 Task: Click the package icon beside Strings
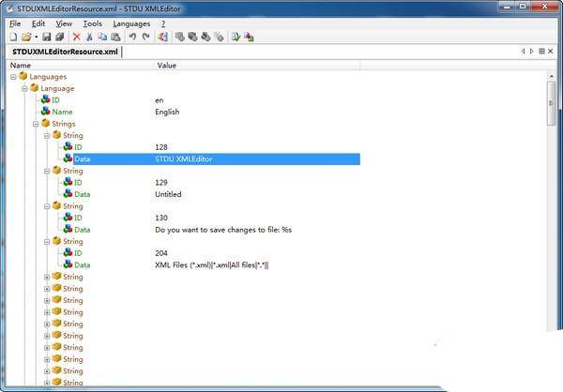point(46,123)
